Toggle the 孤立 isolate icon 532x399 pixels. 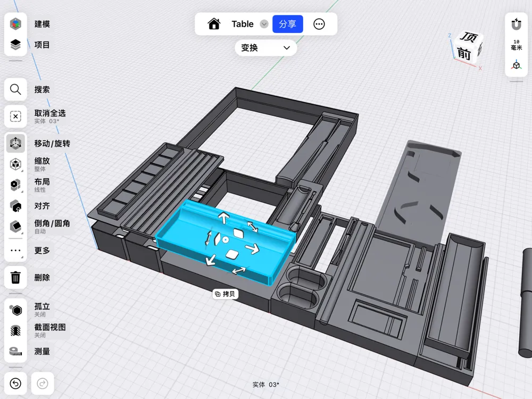(x=15, y=310)
